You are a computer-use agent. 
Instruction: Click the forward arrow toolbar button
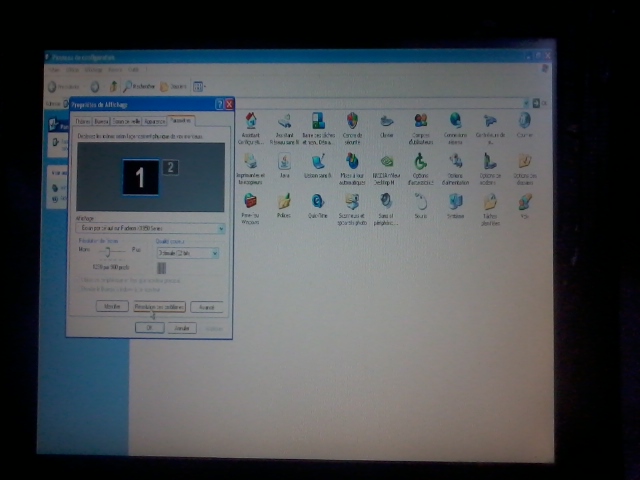click(95, 87)
